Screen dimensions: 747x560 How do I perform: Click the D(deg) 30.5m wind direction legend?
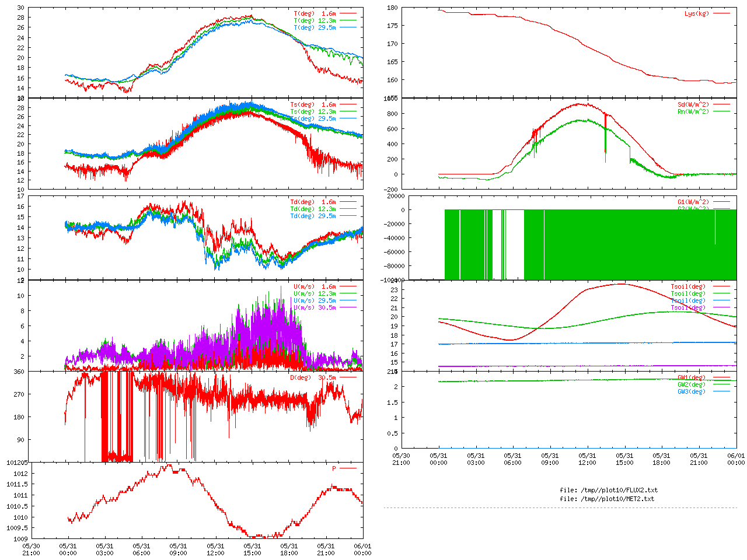(x=313, y=377)
